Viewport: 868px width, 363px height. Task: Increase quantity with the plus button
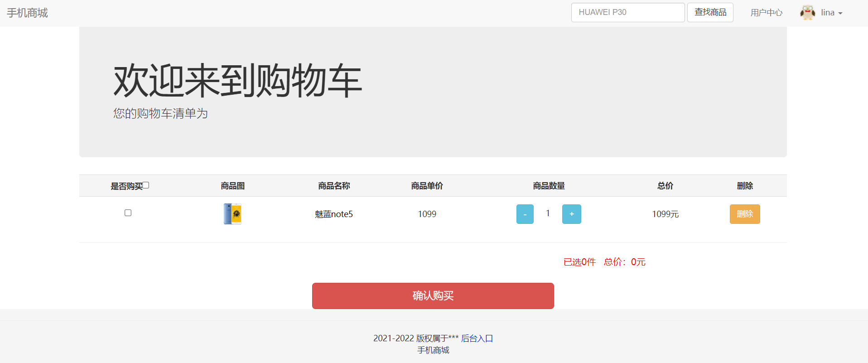[x=572, y=214]
